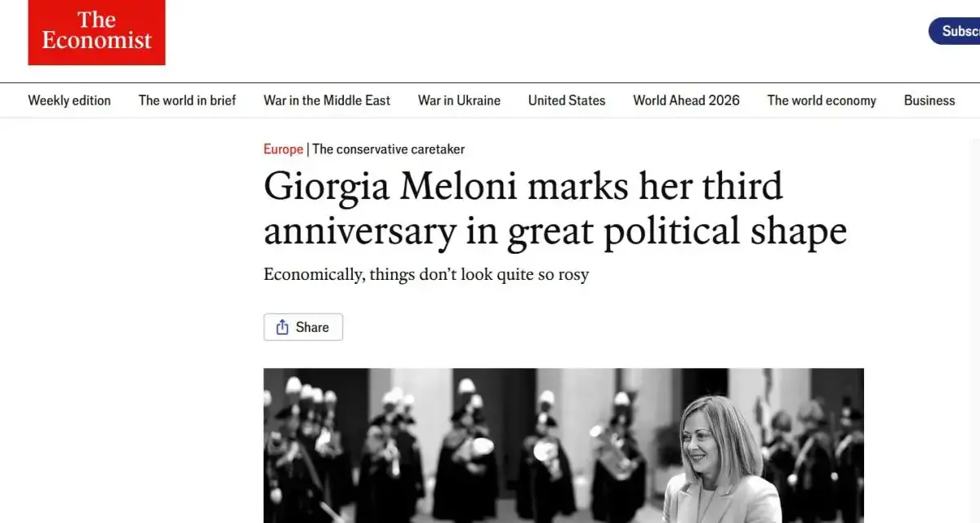Open 'Weekly edition' in the navigation
The image size is (980, 523).
(x=69, y=100)
